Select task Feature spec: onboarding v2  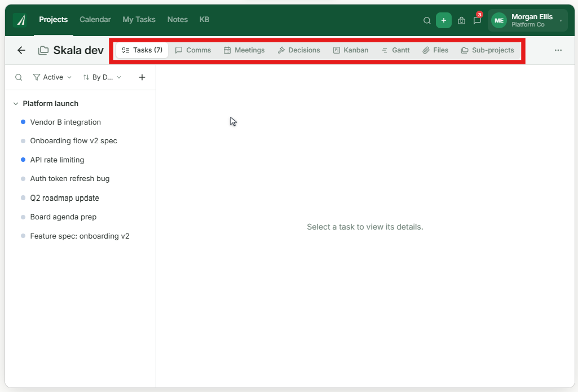(x=81, y=236)
